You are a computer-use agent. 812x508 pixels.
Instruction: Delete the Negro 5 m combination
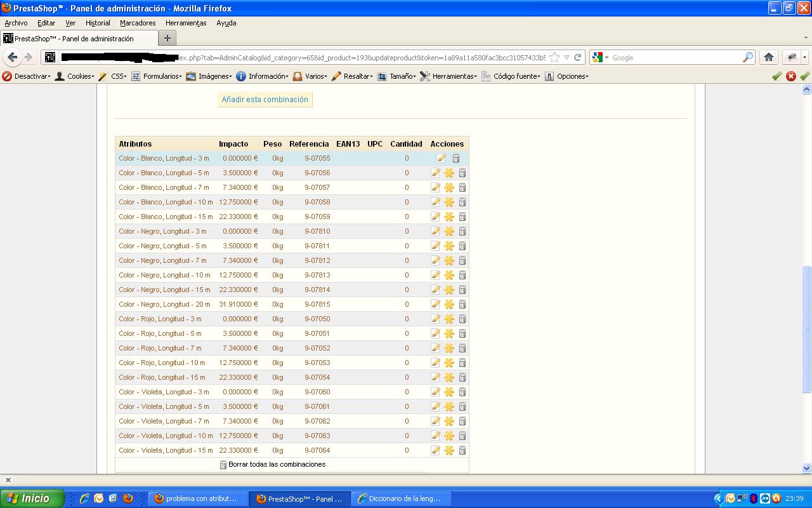(462, 246)
